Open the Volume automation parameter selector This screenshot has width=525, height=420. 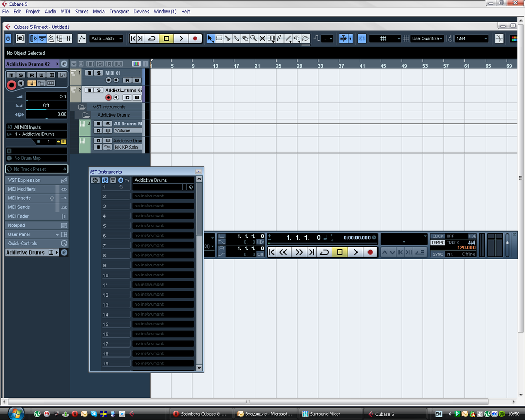[128, 131]
